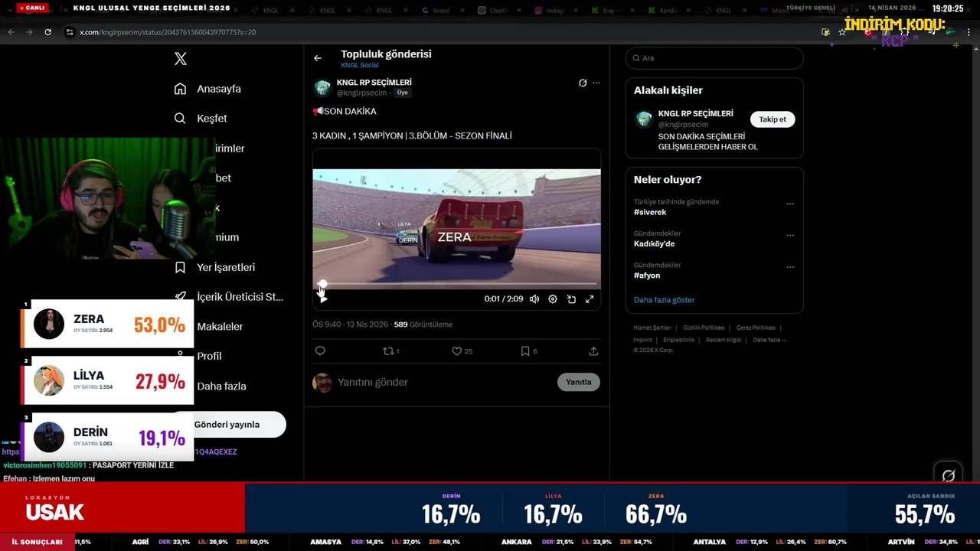Click the Gönderi yayınla button
The image size is (980, 551).
pos(227,425)
